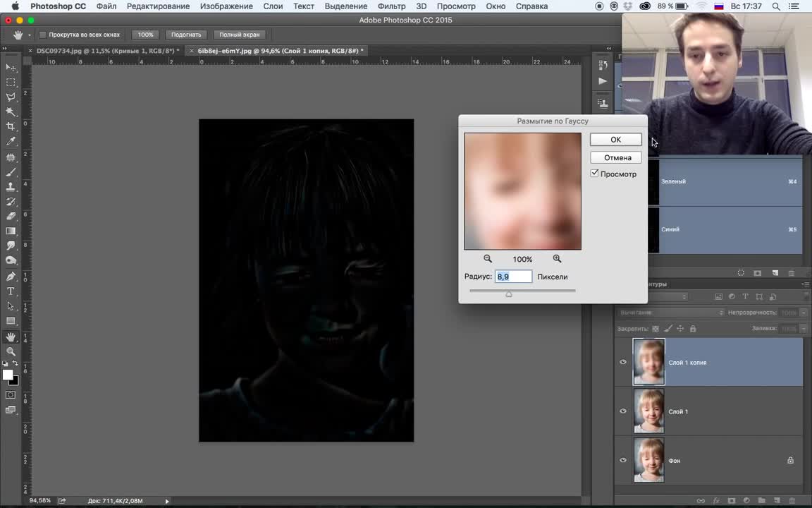
Task: Zoom in the Gaussian blur preview
Action: [x=557, y=259]
